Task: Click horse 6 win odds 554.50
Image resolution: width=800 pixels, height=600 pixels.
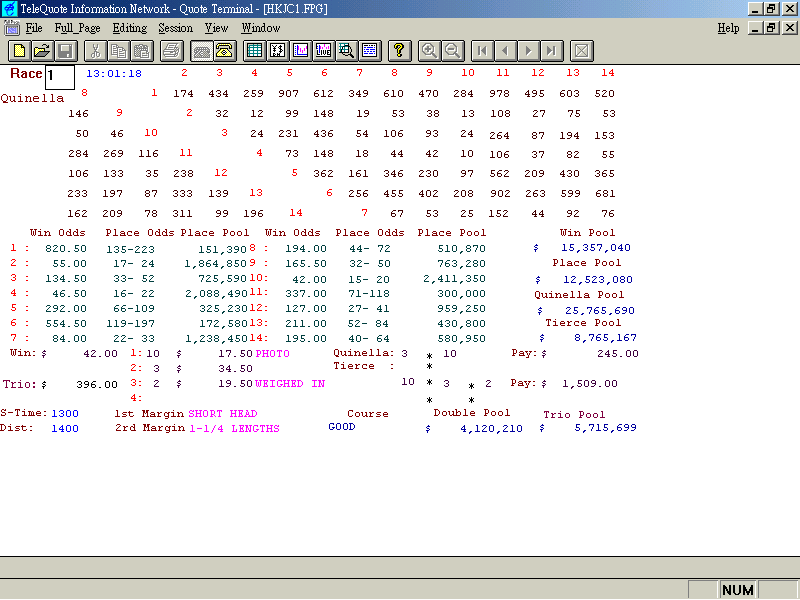Action: (66, 323)
